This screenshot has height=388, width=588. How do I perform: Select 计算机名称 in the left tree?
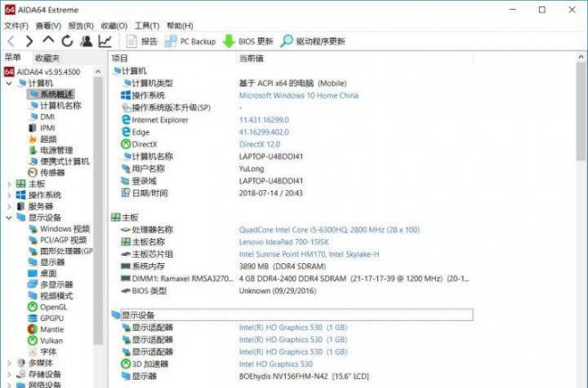(x=55, y=105)
